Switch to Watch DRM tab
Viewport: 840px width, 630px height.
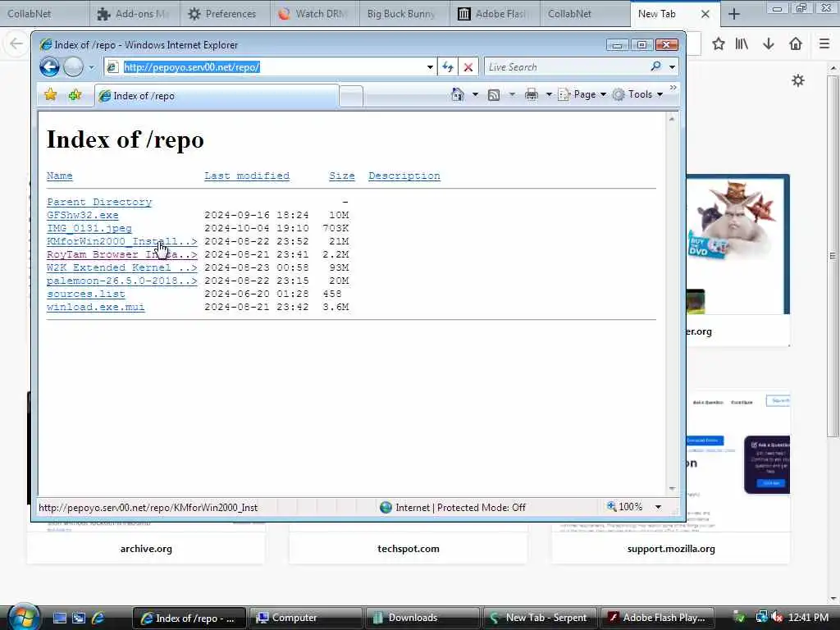point(314,13)
